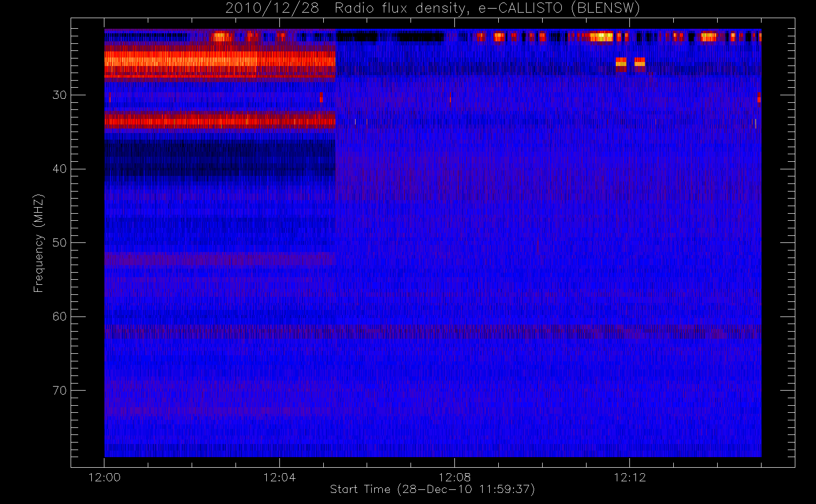Click the plot title 'Radio flux density, e-CALLISTO (BLENSW)'

click(487, 9)
